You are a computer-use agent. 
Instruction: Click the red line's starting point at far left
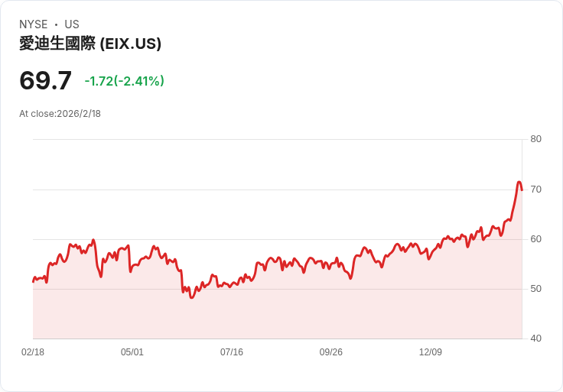[x=34, y=281]
